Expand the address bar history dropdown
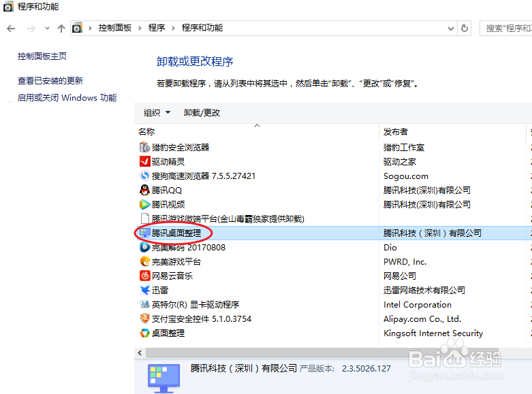Viewport: 532px width, 394px height. tap(450, 29)
